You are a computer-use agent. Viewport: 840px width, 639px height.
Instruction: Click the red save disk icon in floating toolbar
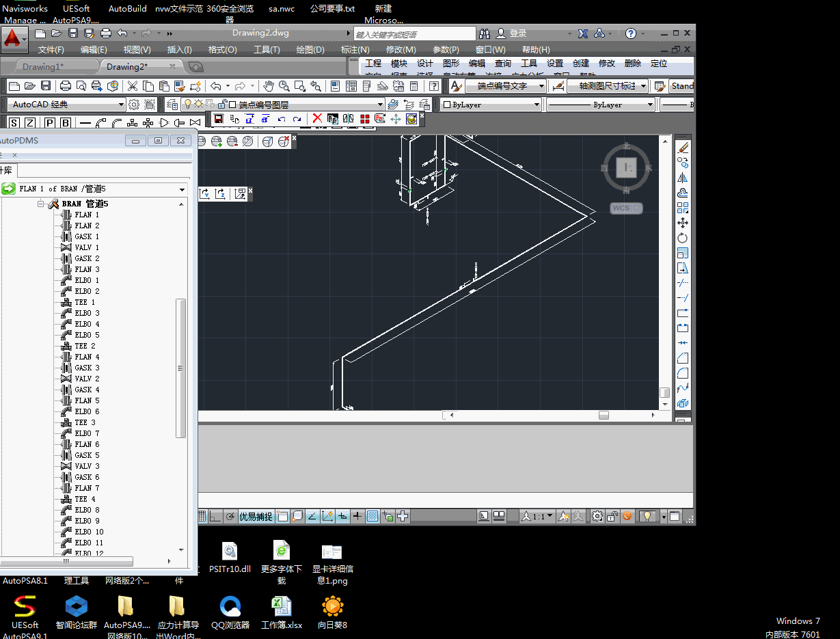(x=219, y=119)
